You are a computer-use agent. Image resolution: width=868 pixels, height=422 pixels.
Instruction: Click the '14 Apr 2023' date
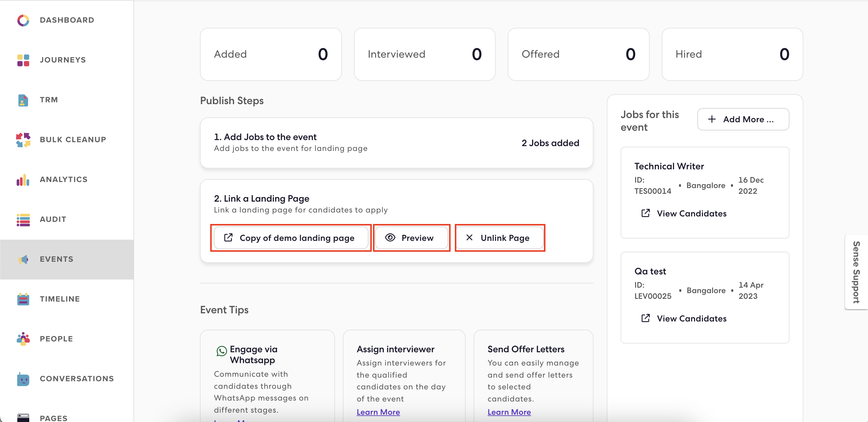click(751, 290)
